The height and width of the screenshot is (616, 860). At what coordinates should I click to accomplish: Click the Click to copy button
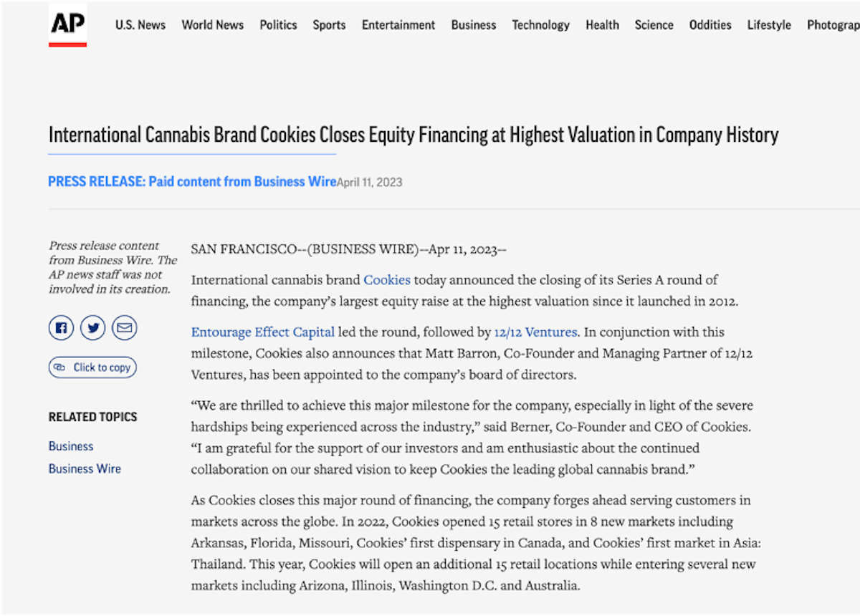point(92,367)
